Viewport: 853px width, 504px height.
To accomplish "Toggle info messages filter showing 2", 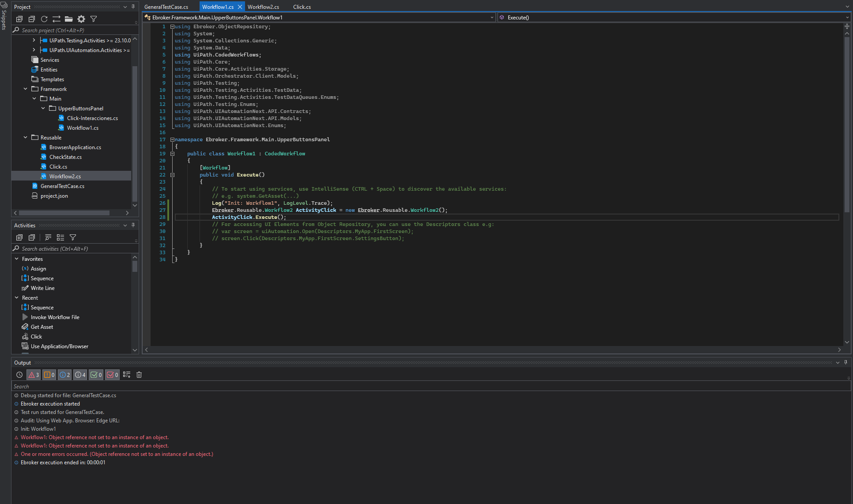I will pyautogui.click(x=64, y=375).
